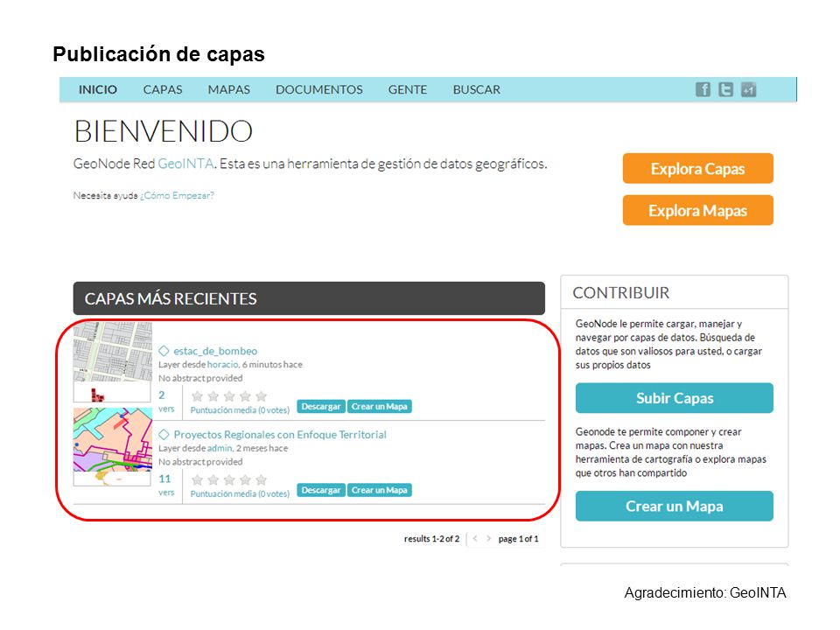
Task: Open the Twitter social icon
Action: (x=726, y=89)
